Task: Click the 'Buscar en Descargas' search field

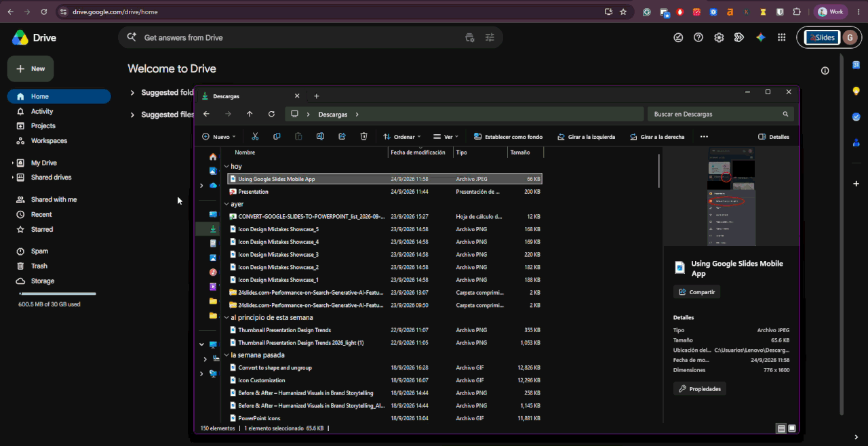Action: (x=720, y=114)
